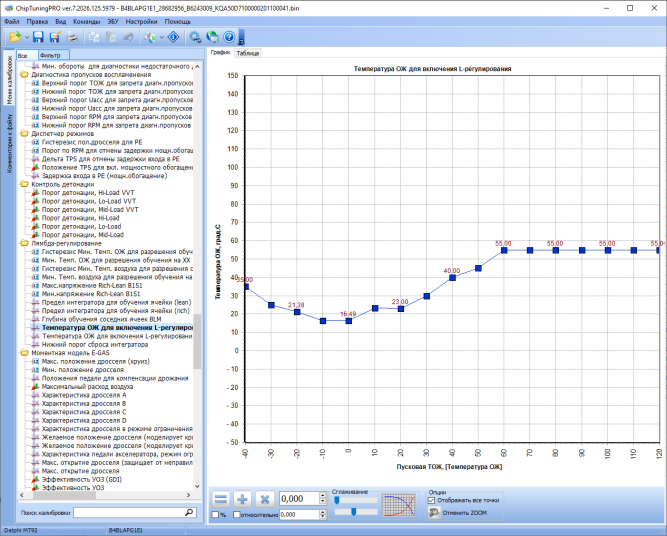Collapse the 'Моментная модель E-GAS' folder
Viewport: 667px width, 536px height.
pyautogui.click(x=24, y=353)
